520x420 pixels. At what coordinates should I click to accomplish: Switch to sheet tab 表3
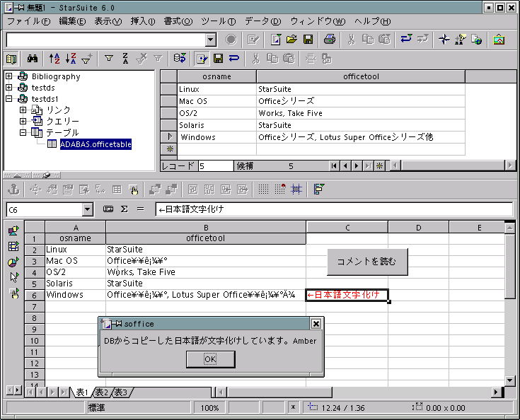tap(121, 392)
